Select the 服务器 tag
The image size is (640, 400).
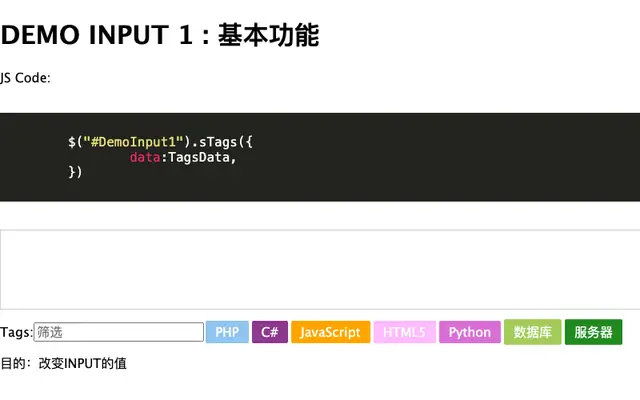[593, 332]
